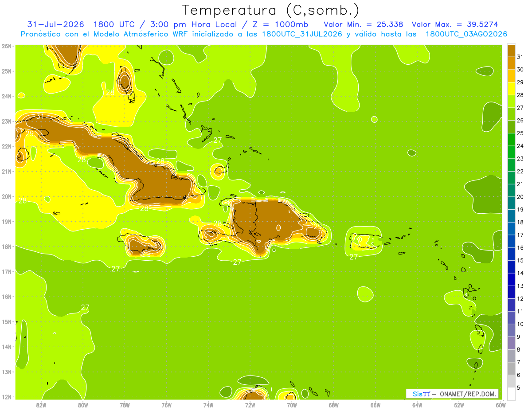The width and height of the screenshot is (532, 411).
Task: Click the "18N" latitude axis label
Action: pyautogui.click(x=7, y=247)
